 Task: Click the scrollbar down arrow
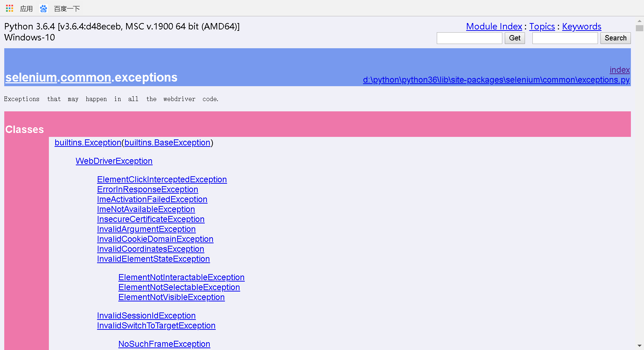click(639, 345)
